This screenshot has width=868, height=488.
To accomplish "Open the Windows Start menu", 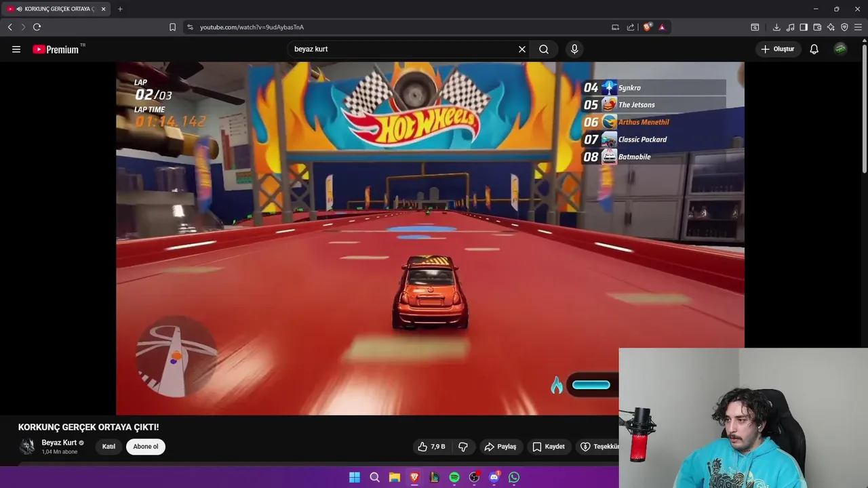I will point(355,477).
